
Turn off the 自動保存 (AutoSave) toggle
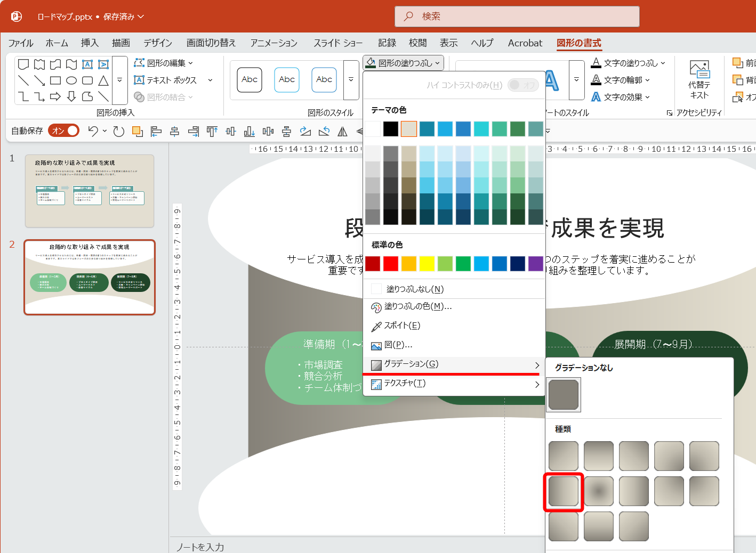[x=63, y=130]
